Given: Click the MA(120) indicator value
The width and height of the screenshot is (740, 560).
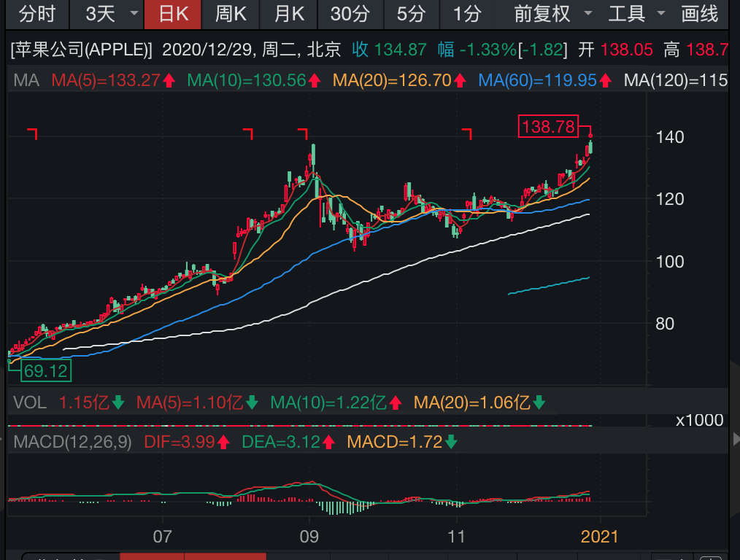Looking at the screenshot, I should click(676, 81).
